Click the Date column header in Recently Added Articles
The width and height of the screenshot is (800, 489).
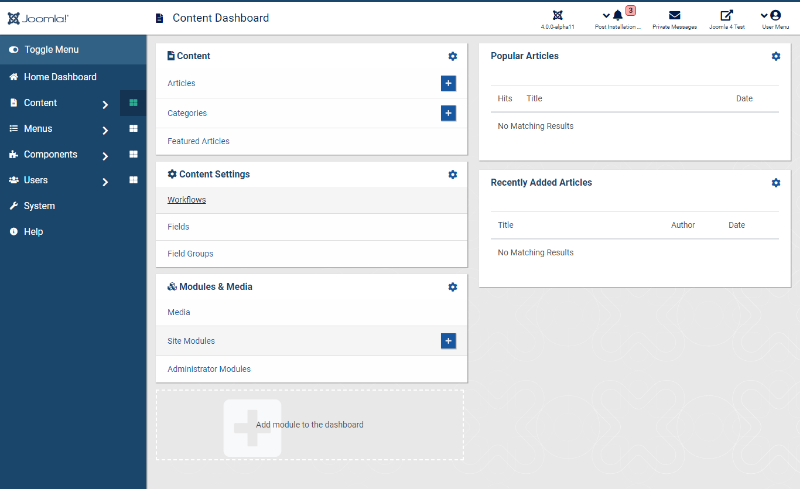[736, 225]
